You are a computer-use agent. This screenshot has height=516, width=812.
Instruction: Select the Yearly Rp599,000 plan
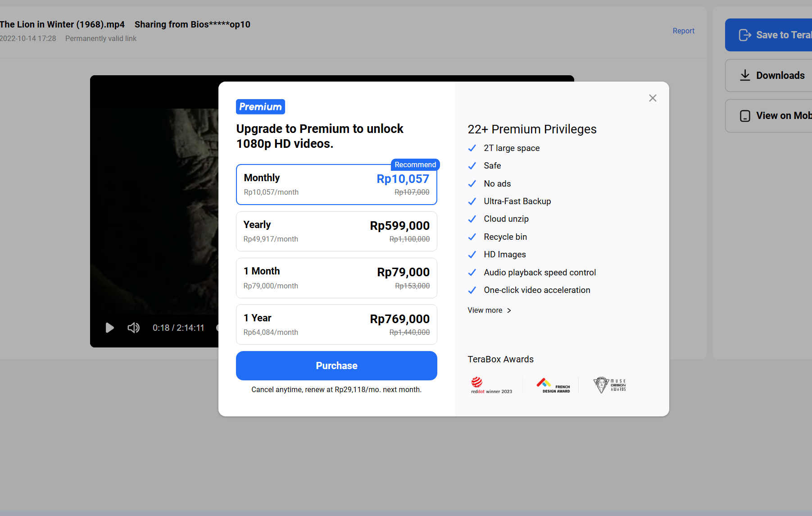336,231
